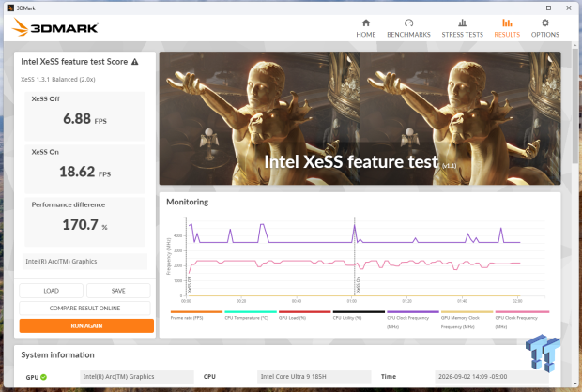Click the Time field value
Screen dimensions: 582x392
pos(492,377)
